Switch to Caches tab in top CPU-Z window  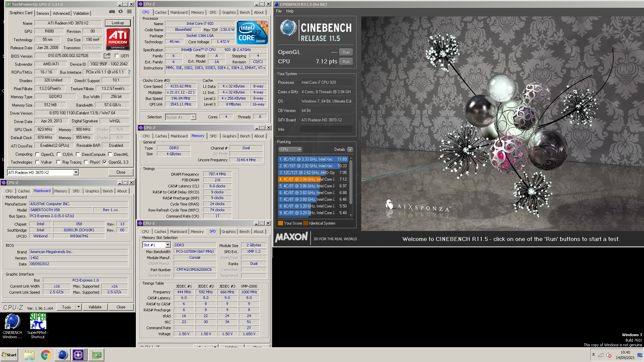pyautogui.click(x=160, y=12)
